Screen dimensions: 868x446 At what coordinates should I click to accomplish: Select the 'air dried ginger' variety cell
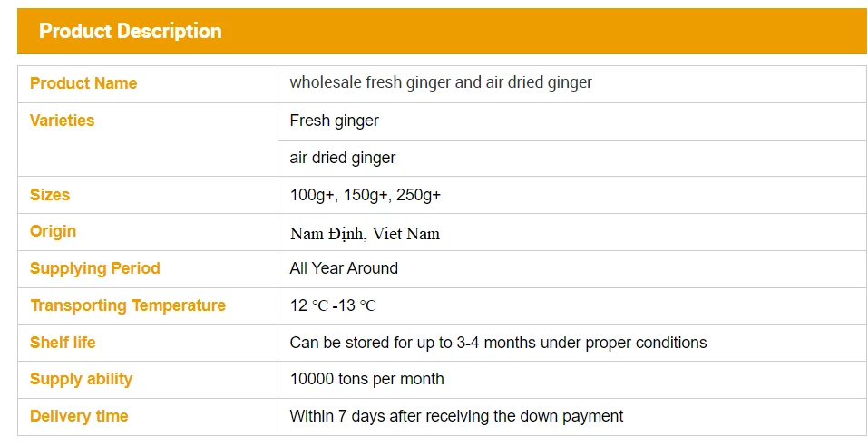coord(343,158)
